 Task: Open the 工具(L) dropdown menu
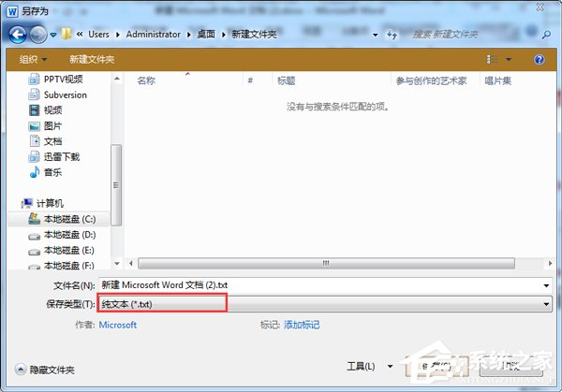[x=362, y=366]
